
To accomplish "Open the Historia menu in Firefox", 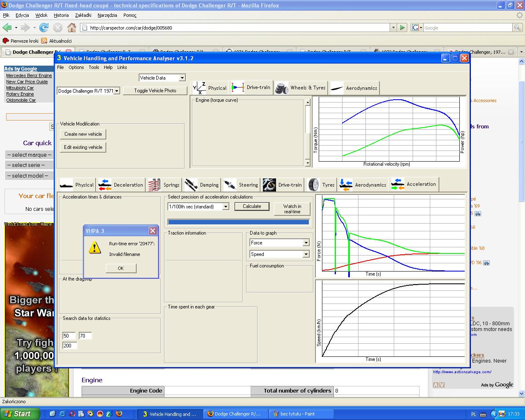I will (x=61, y=15).
